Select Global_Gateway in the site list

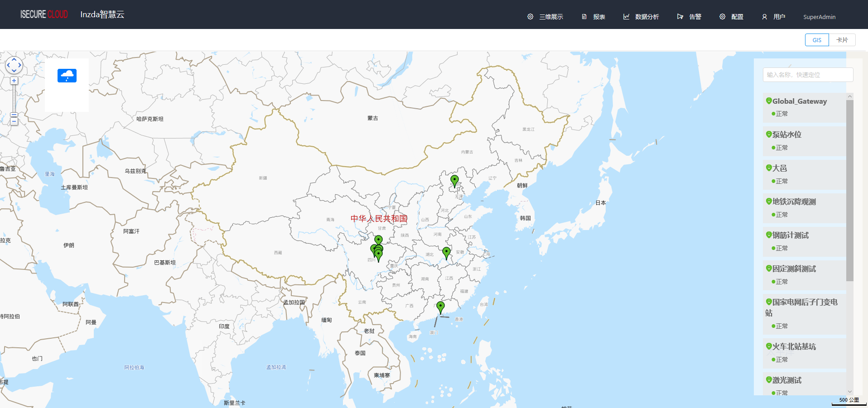[x=799, y=101]
